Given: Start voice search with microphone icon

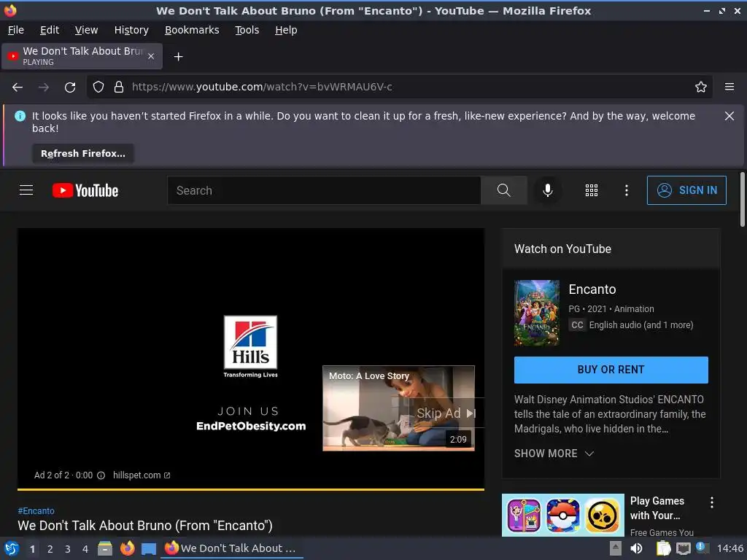Looking at the screenshot, I should coord(548,190).
